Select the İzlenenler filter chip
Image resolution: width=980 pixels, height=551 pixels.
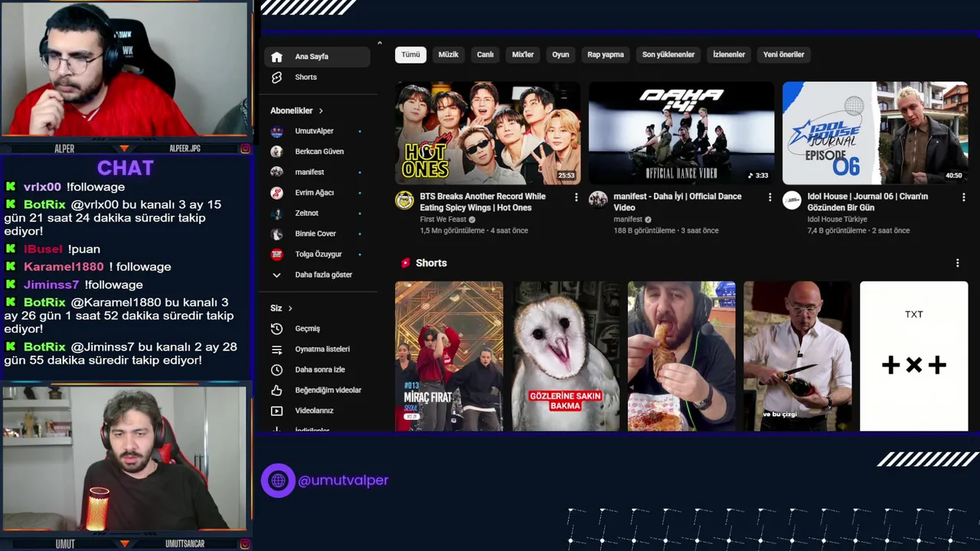point(729,54)
